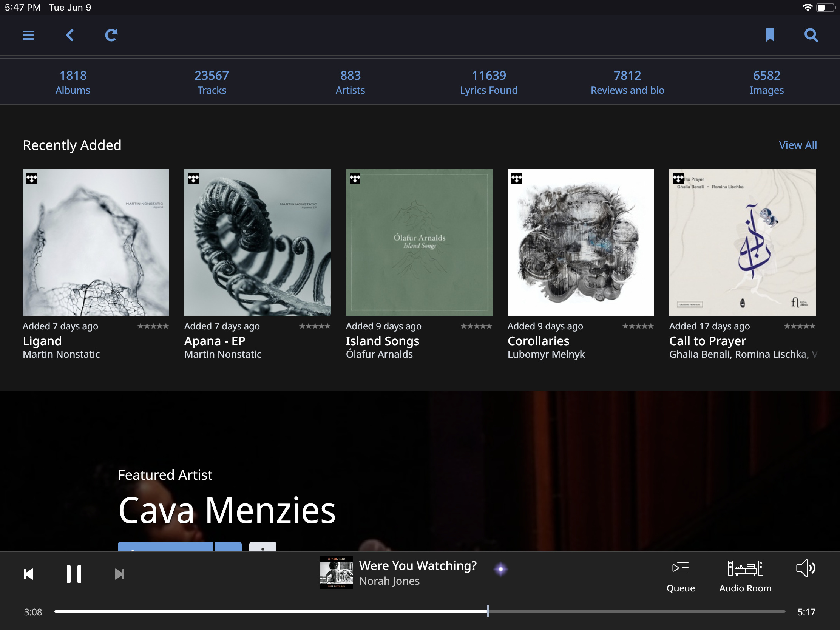Click the battery status indicator
Screen dimensions: 840x630
tap(826, 8)
